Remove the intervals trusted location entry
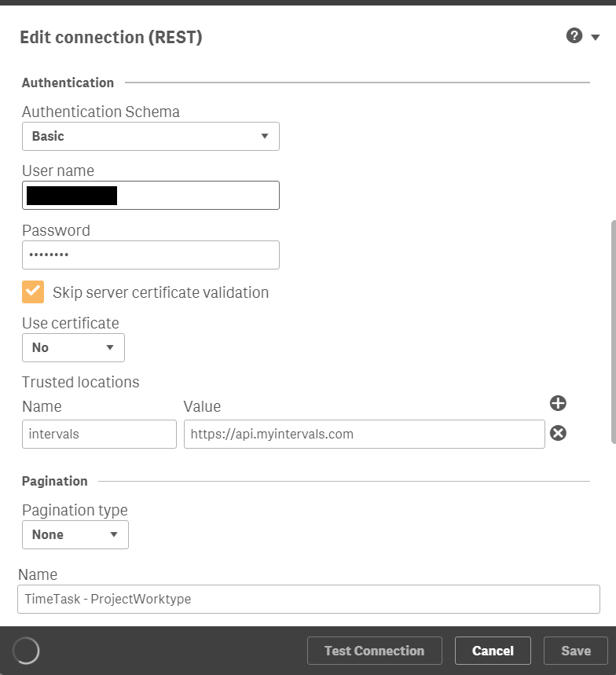This screenshot has width=616, height=675. click(x=558, y=433)
